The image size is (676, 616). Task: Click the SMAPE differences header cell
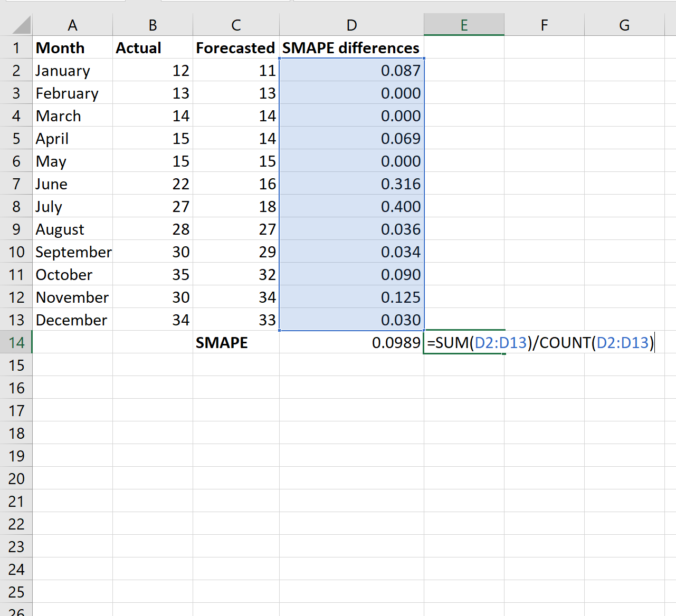[350, 47]
